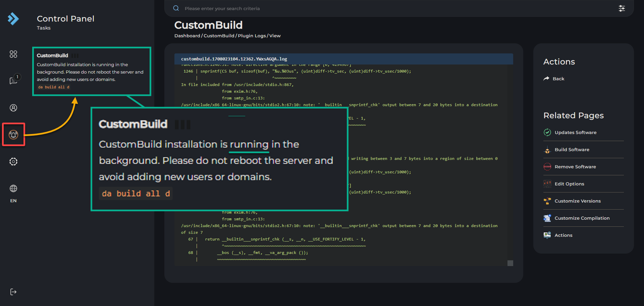Open Remove Software page
The height and width of the screenshot is (306, 644).
(584, 167)
